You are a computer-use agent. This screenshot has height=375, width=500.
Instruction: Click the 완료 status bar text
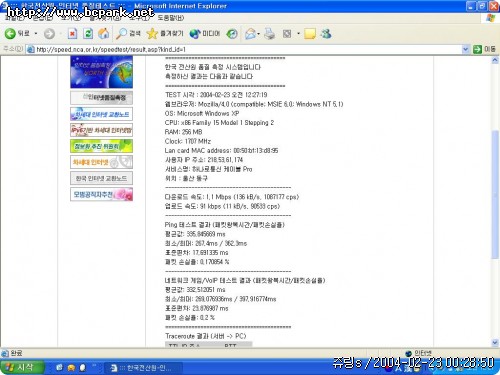pyautogui.click(x=16, y=353)
